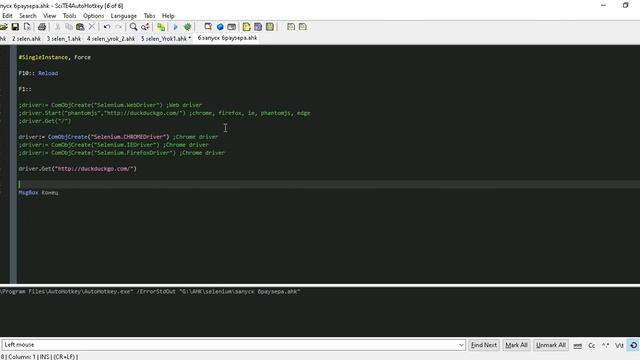The width and height of the screenshot is (640, 360).
Task: Click the F1:: hotkey line
Action: pos(25,89)
